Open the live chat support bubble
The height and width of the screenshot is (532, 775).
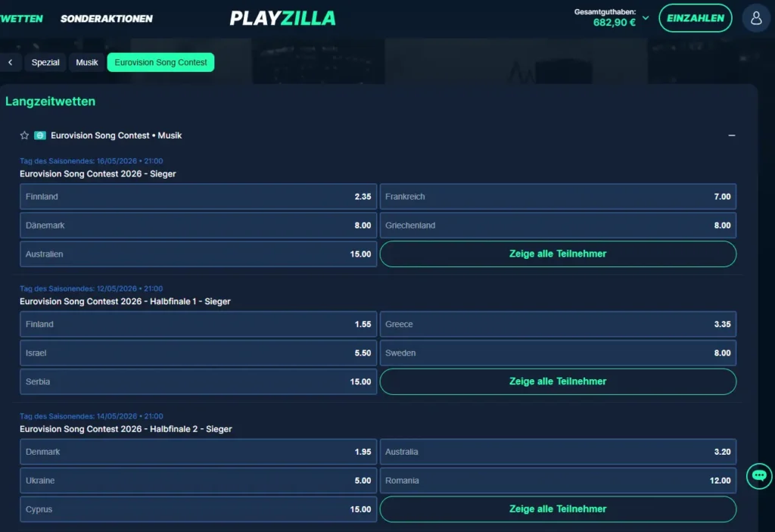[x=759, y=476]
